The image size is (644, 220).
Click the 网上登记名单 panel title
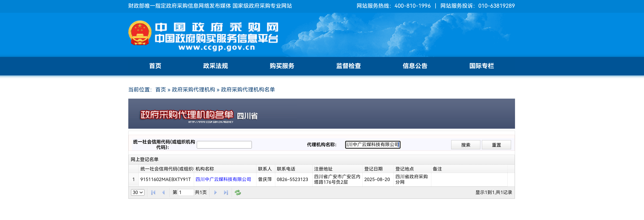tap(144, 159)
